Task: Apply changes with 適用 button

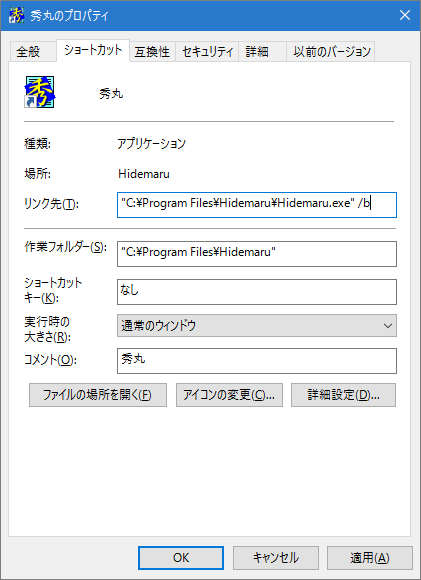Action: 370,558
